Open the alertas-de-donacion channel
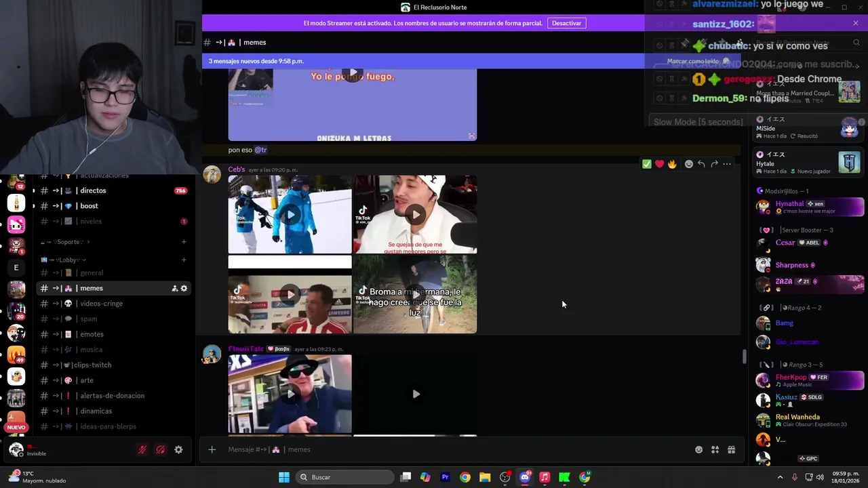 113,396
